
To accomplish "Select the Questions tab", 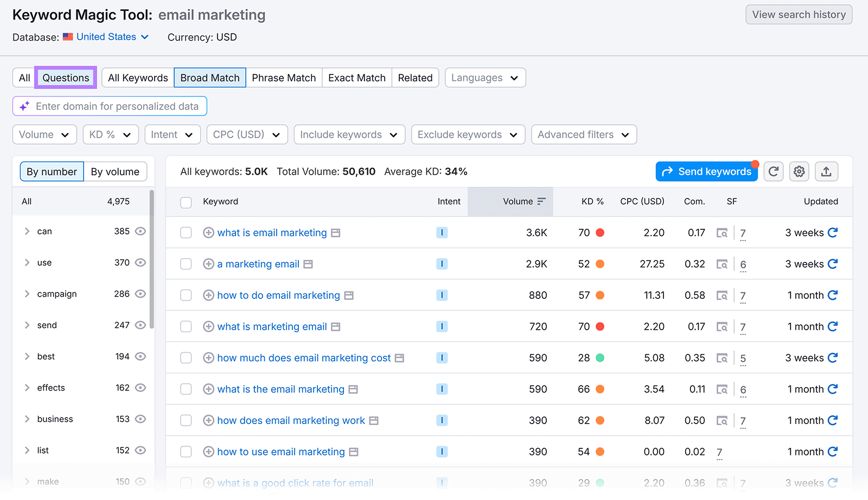I will tap(65, 78).
